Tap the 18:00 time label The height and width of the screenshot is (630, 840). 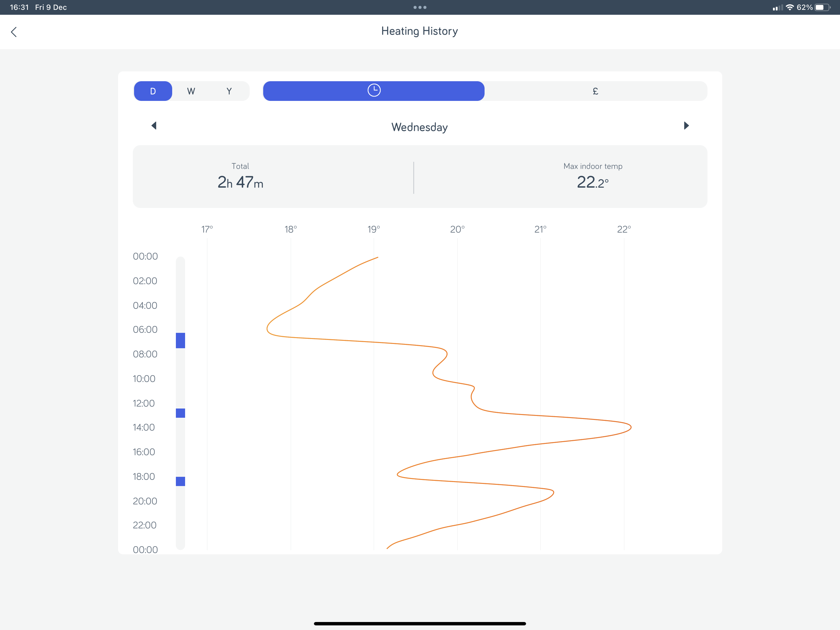point(144,476)
